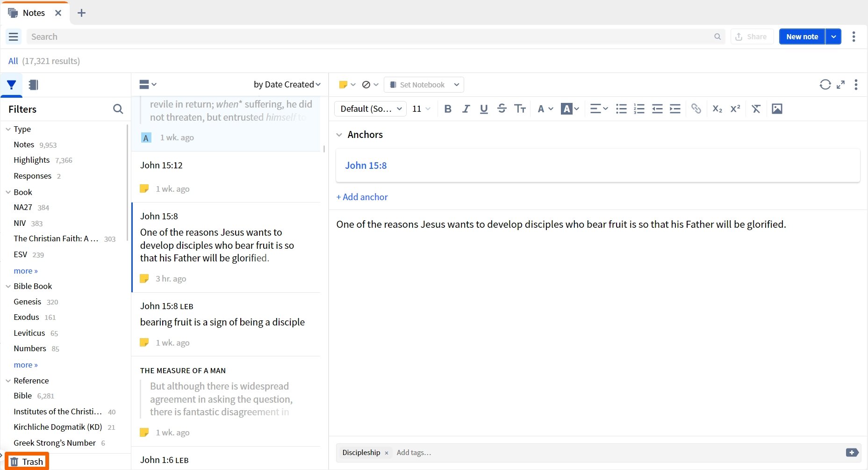
Task: Clear text formatting
Action: point(756,109)
